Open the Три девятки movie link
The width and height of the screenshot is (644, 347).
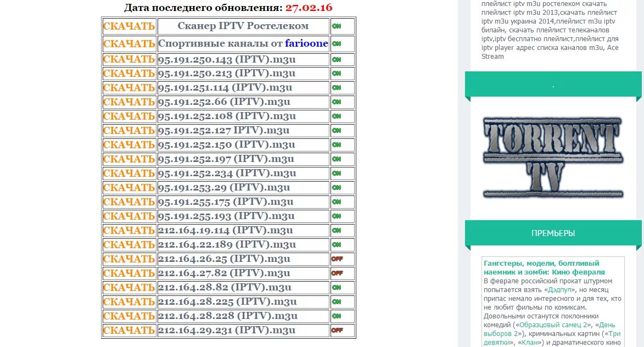pyautogui.click(x=552, y=338)
